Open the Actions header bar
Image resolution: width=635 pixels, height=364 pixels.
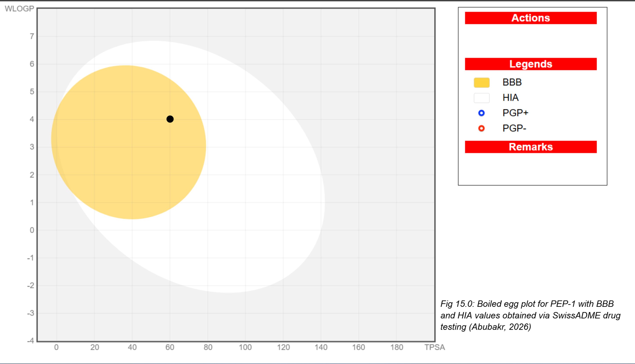tap(531, 18)
